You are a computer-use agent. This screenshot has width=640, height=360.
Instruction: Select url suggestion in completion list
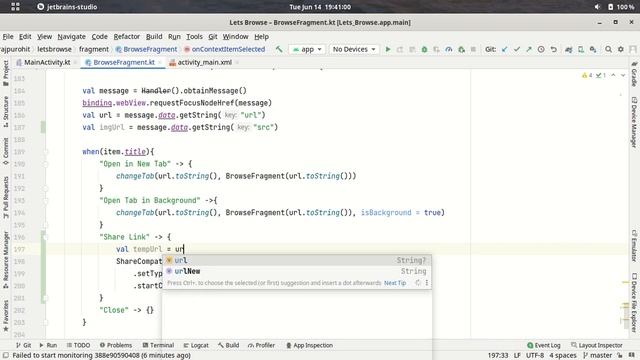coord(297,260)
